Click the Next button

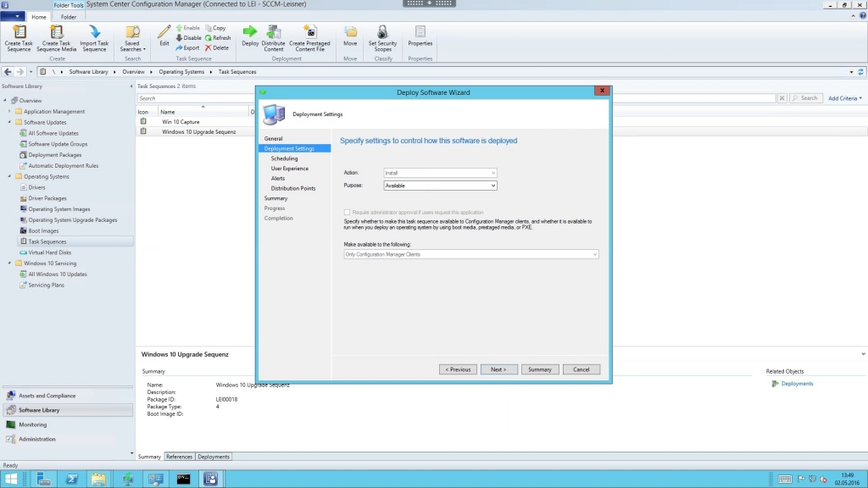pyautogui.click(x=498, y=369)
